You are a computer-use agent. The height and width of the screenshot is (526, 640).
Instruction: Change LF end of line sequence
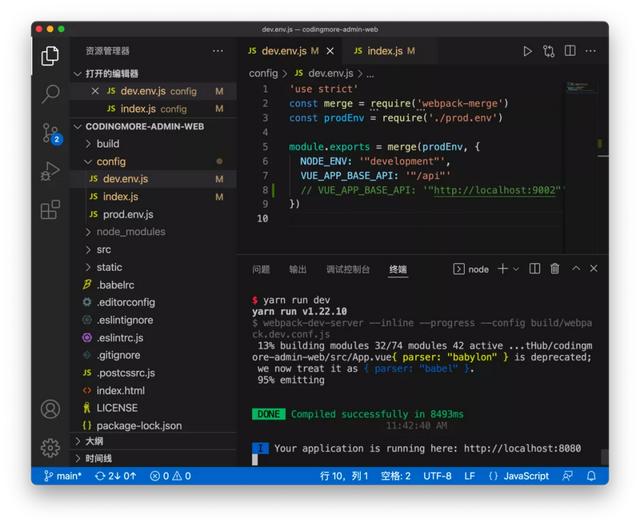coord(469,476)
